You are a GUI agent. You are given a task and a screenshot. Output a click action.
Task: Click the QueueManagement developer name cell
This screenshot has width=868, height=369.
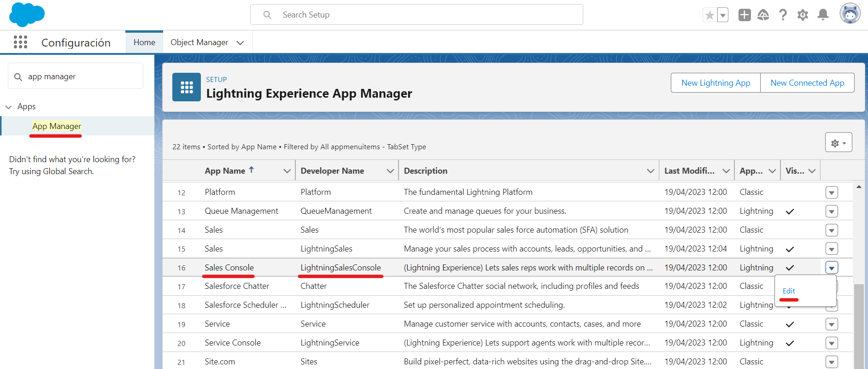coord(336,211)
